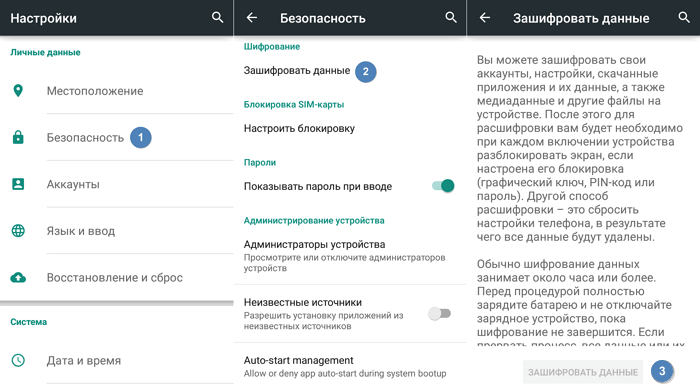Tap the text 'Разрешить установку приложений из неизвестных источников'

pyautogui.click(x=323, y=321)
